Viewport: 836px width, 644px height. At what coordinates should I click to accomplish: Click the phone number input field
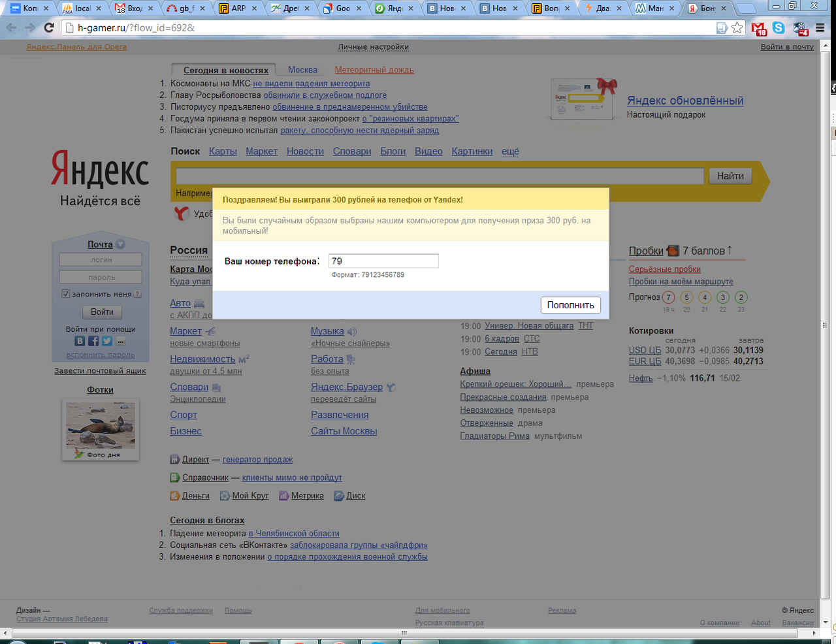click(x=383, y=261)
